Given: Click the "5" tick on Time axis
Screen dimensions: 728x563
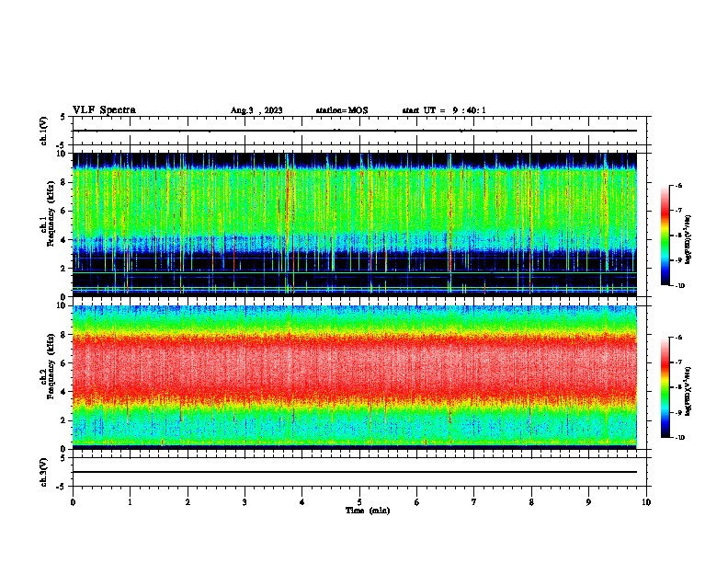Looking at the screenshot, I should pyautogui.click(x=359, y=502).
